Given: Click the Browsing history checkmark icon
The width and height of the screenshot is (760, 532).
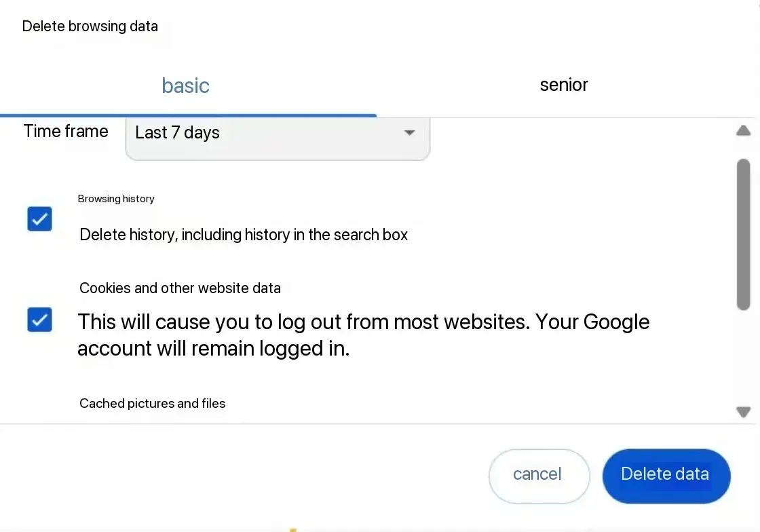Looking at the screenshot, I should tap(40, 219).
